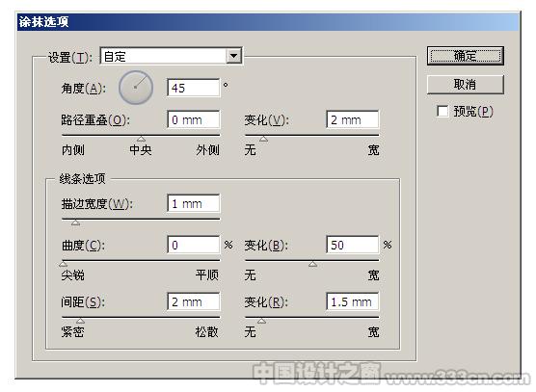536x392 pixels.
Task: Click the angle dial control
Action: pyautogui.click(x=136, y=88)
